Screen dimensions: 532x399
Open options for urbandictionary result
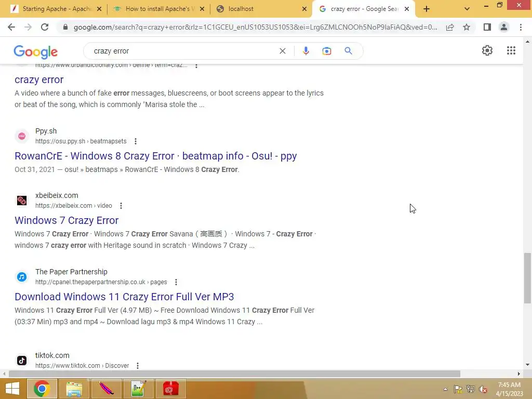(x=196, y=65)
